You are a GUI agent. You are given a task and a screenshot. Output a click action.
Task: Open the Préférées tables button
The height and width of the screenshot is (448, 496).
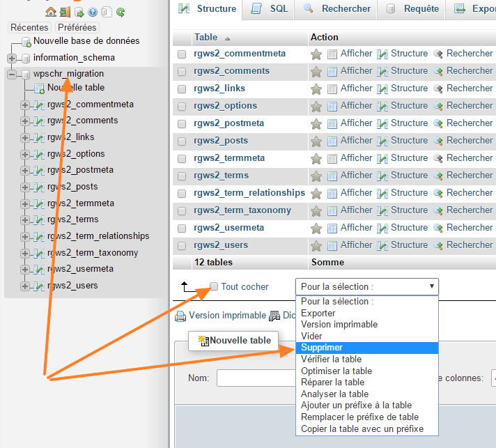pyautogui.click(x=77, y=28)
